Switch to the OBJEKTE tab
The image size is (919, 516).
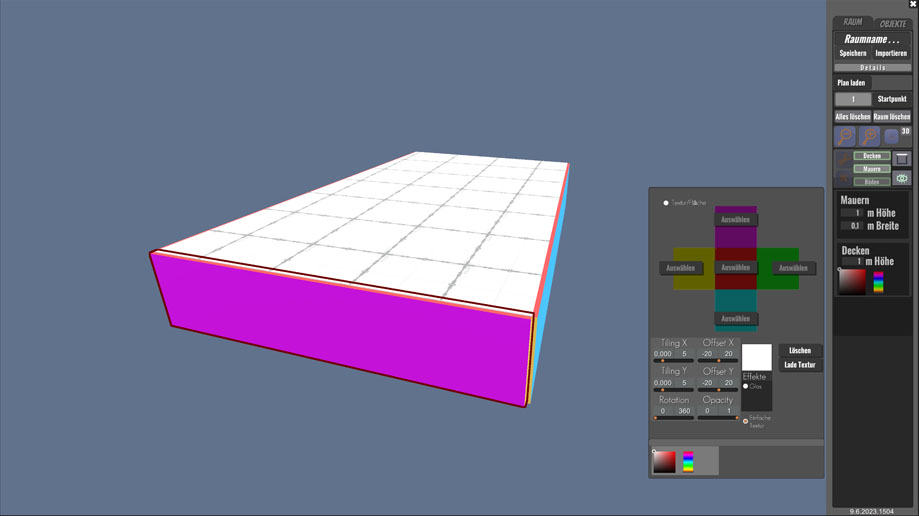tap(893, 23)
